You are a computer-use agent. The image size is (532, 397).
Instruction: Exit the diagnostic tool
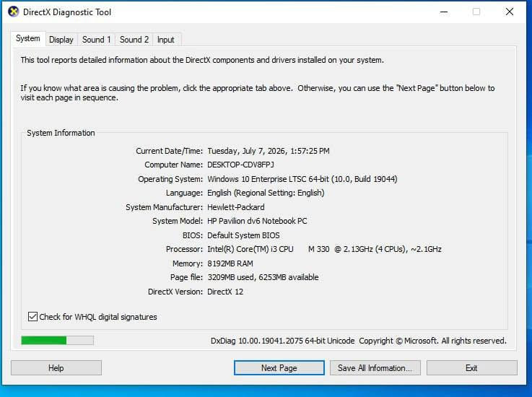(x=471, y=368)
